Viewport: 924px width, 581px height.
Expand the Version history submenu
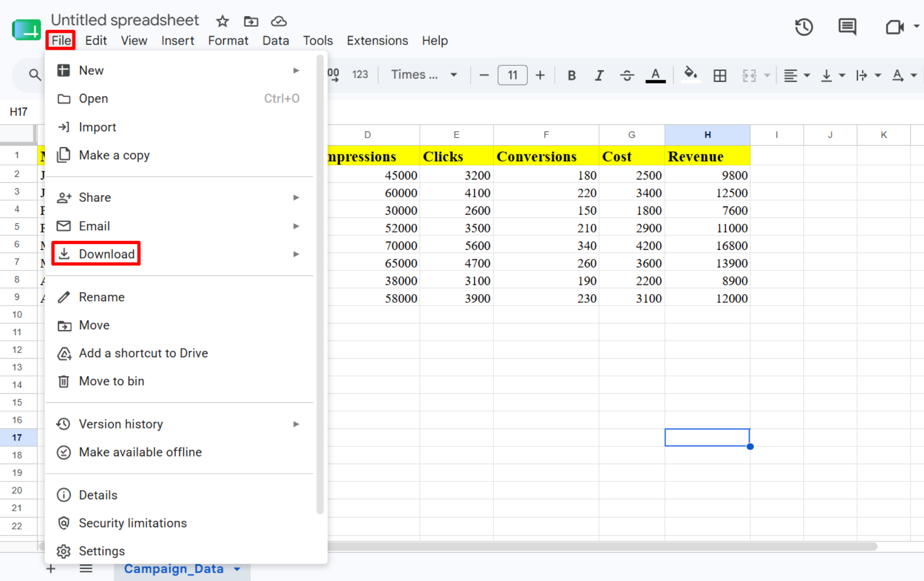(179, 424)
